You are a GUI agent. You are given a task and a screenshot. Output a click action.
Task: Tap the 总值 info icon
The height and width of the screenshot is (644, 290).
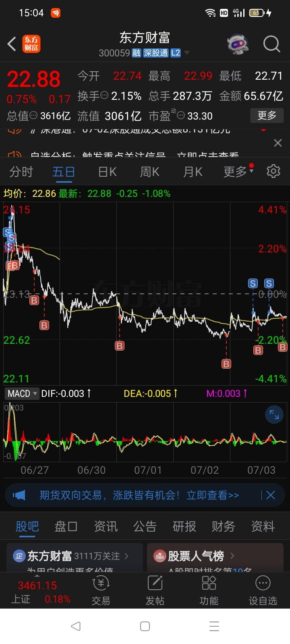pyautogui.click(x=33, y=116)
